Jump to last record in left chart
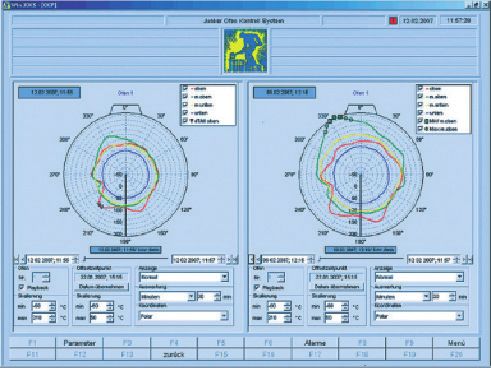Screen dimensions: 491x368 coord(236,259)
